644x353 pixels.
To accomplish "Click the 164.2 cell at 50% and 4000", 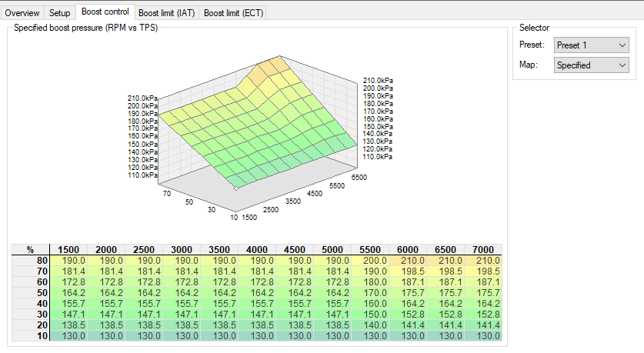I will 257,293.
